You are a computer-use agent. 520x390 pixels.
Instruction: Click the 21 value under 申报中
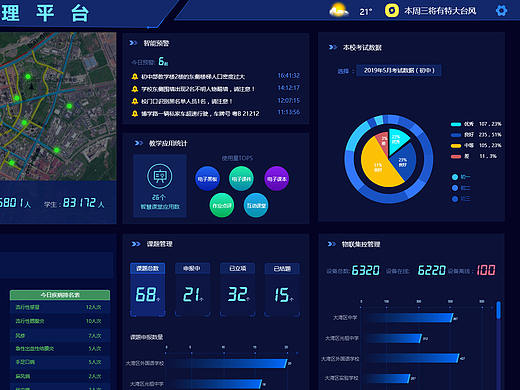191,295
